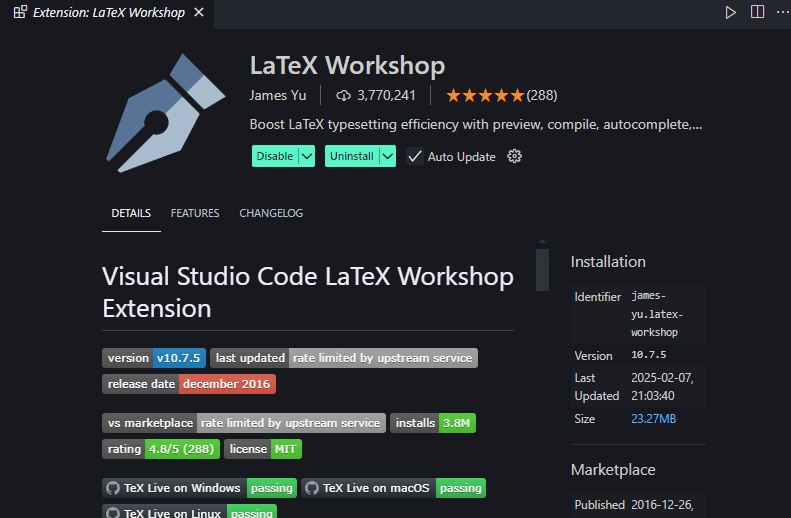Image resolution: width=791 pixels, height=518 pixels.
Task: Click the TeX Live on Linux passing badge
Action: 190,511
